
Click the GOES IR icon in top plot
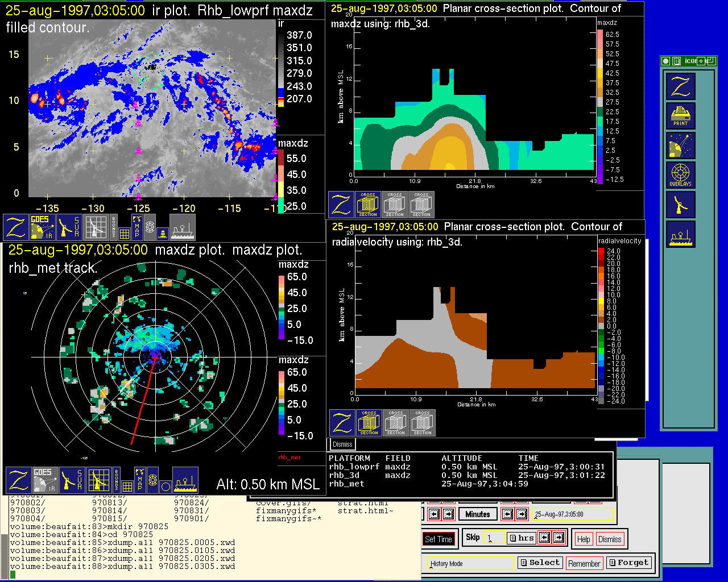click(42, 227)
